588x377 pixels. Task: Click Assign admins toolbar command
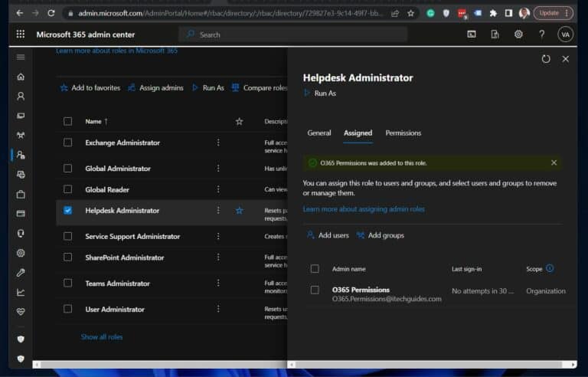(x=155, y=88)
